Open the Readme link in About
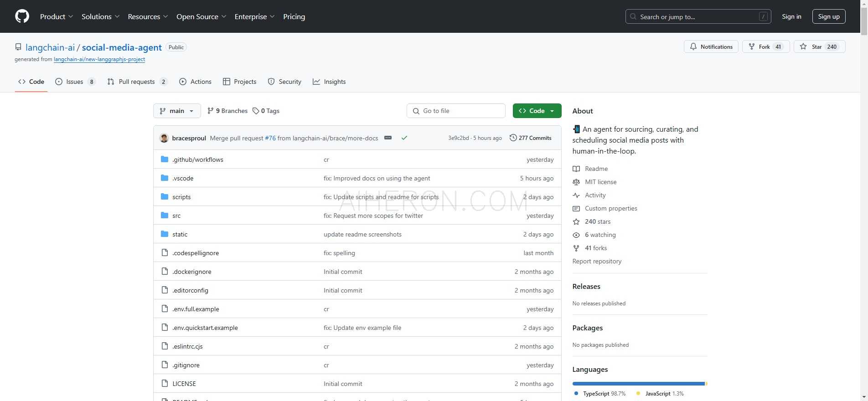868x401 pixels. tap(590, 169)
